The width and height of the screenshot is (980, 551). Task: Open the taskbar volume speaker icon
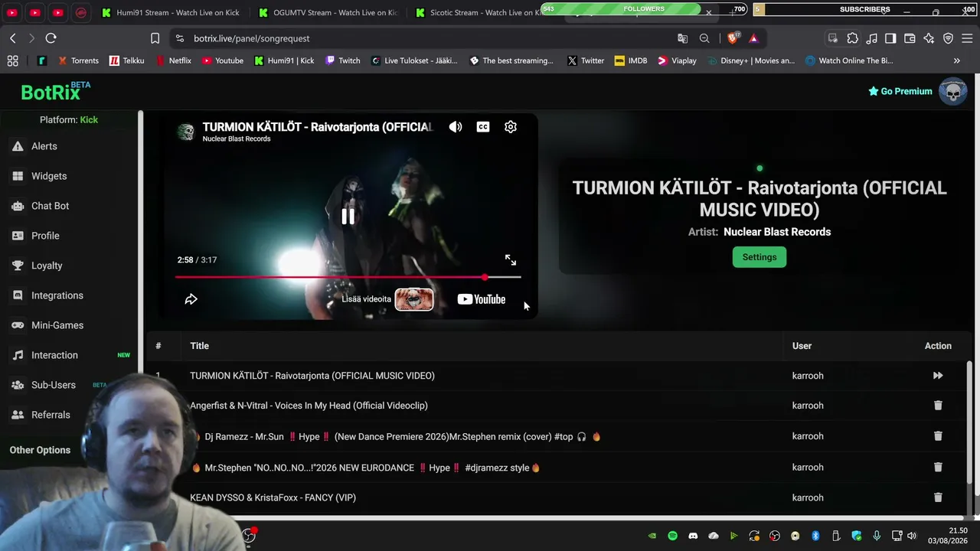pos(911,536)
